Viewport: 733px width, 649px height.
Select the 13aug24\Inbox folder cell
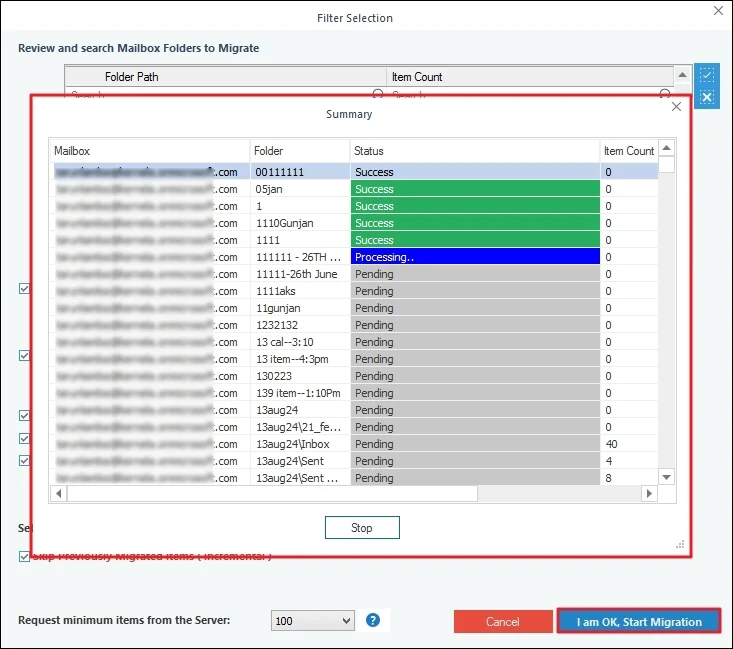point(300,444)
